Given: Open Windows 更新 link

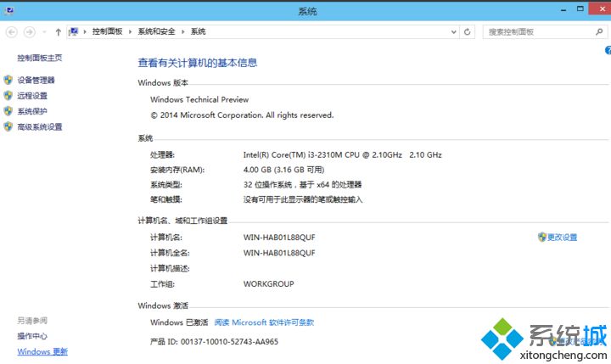Looking at the screenshot, I should (x=42, y=351).
